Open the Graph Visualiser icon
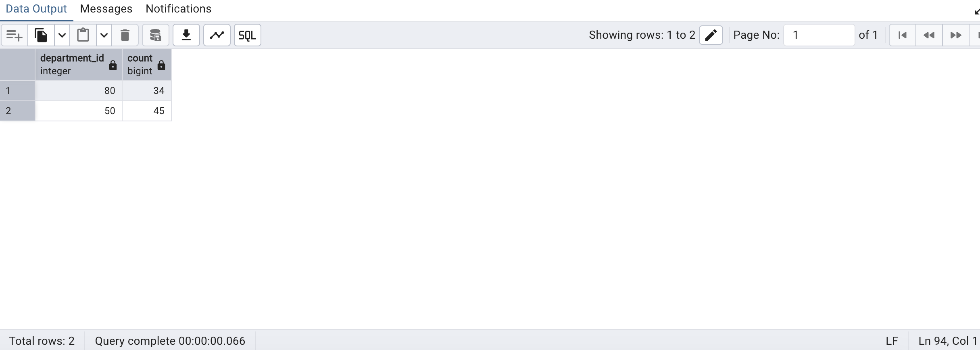Screen dimensions: 980x350 tap(217, 35)
